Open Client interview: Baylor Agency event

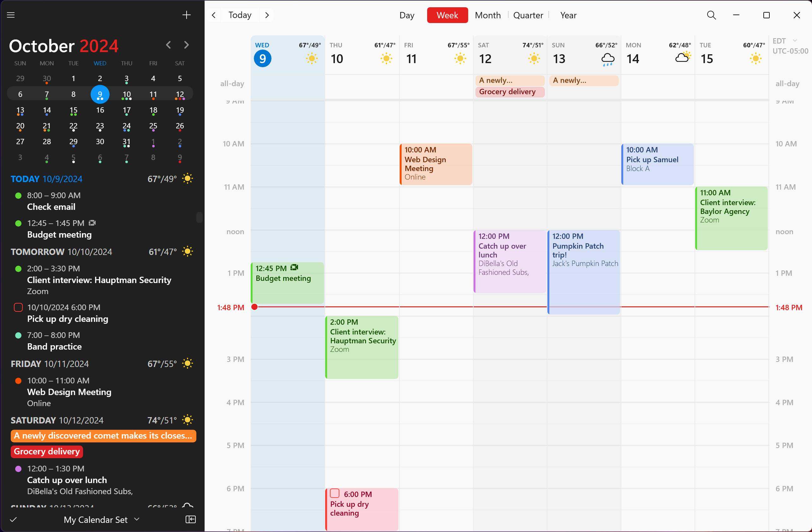(731, 218)
